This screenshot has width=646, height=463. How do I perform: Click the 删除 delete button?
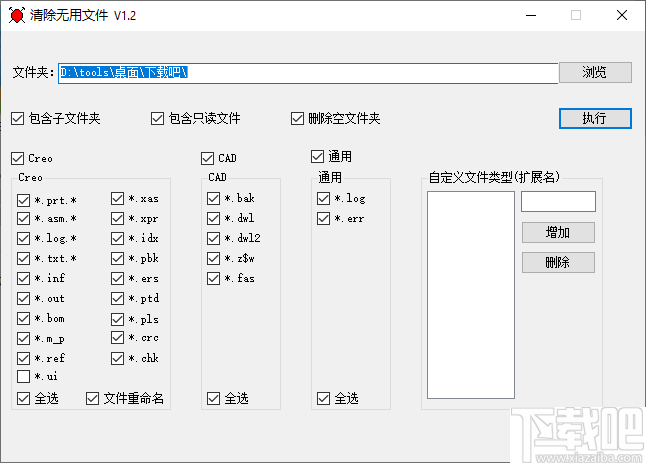click(558, 262)
